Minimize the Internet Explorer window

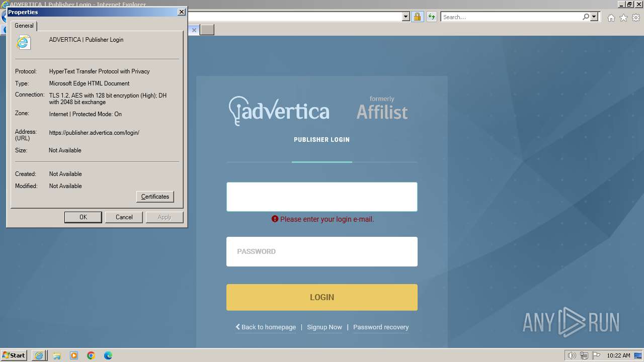tap(621, 4)
